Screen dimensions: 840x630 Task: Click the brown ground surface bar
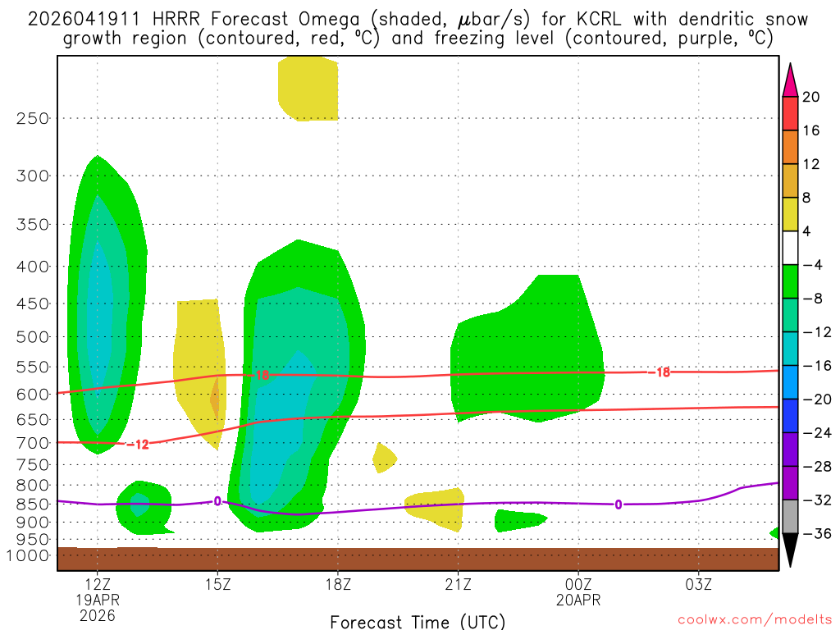point(418,559)
